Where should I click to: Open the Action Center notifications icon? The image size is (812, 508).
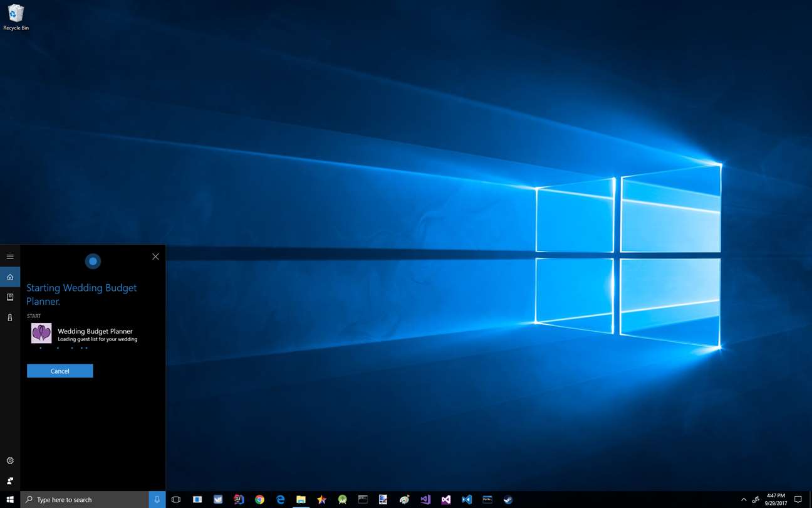pos(798,500)
